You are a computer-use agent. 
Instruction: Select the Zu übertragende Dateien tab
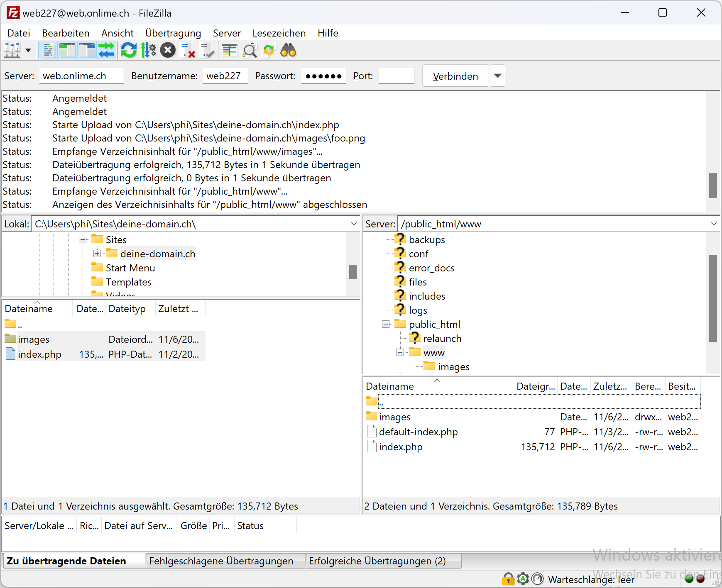(74, 561)
